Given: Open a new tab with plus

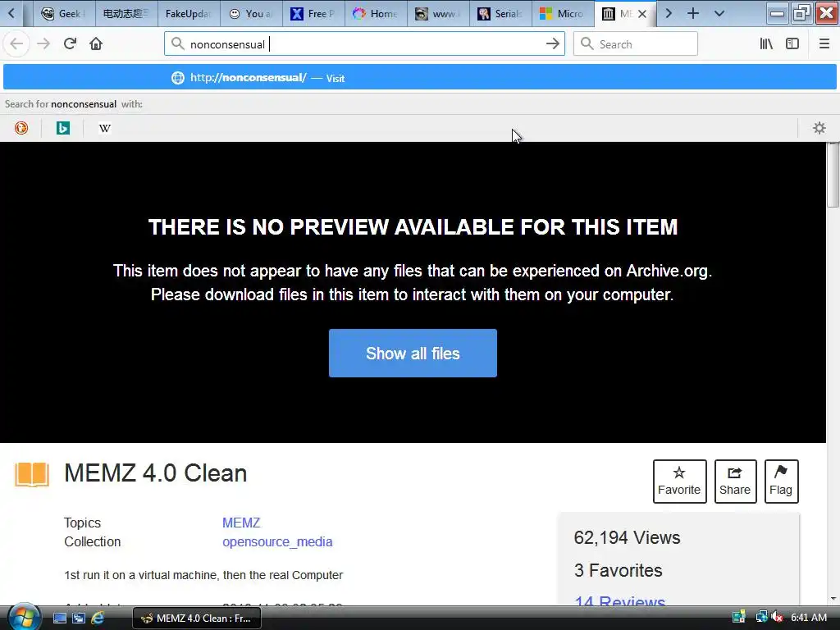Looking at the screenshot, I should tap(692, 13).
